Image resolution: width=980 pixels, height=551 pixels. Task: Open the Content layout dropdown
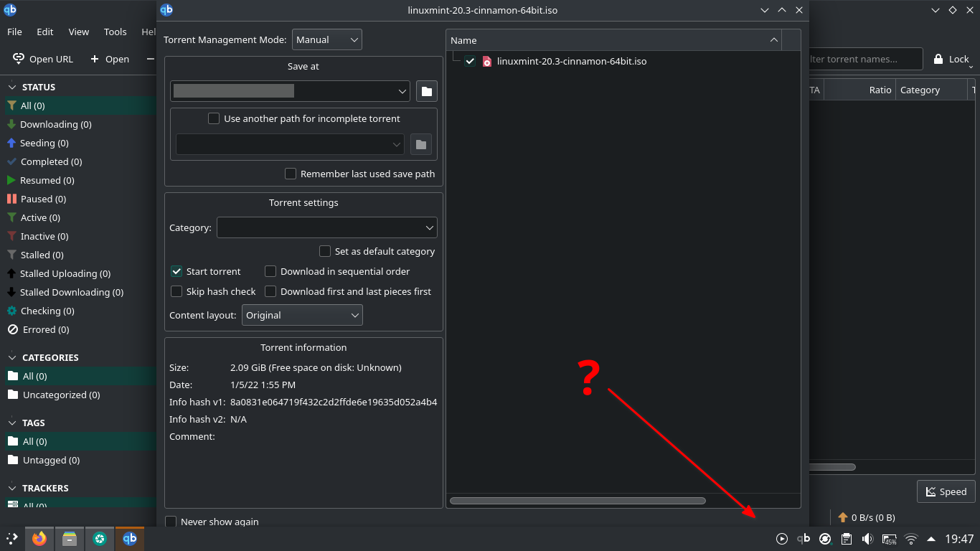coord(302,315)
